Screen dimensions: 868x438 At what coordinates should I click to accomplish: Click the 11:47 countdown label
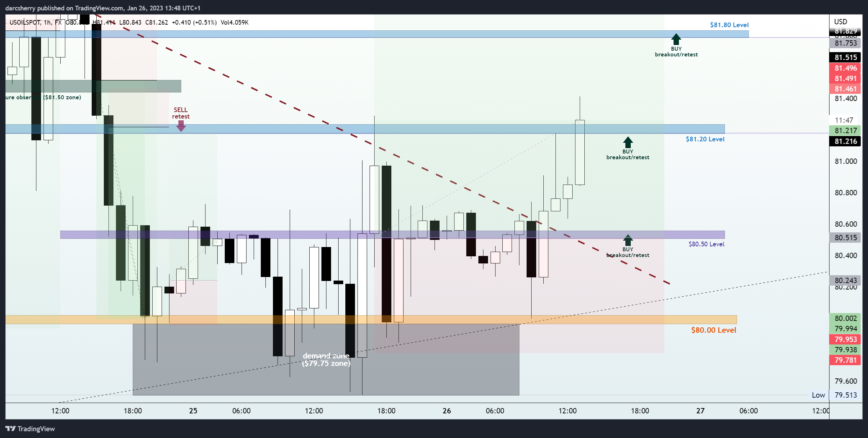[x=845, y=120]
